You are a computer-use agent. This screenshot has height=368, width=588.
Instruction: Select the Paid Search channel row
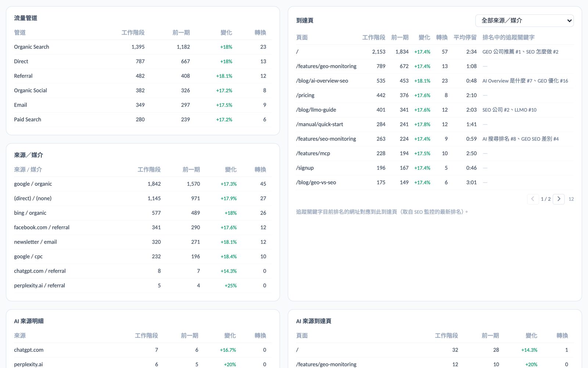pyautogui.click(x=143, y=120)
